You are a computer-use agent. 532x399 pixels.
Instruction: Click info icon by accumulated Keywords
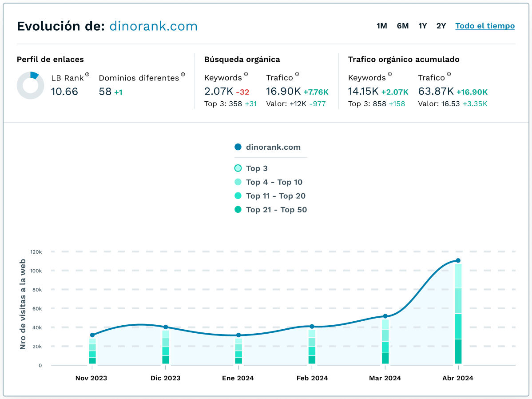click(390, 75)
